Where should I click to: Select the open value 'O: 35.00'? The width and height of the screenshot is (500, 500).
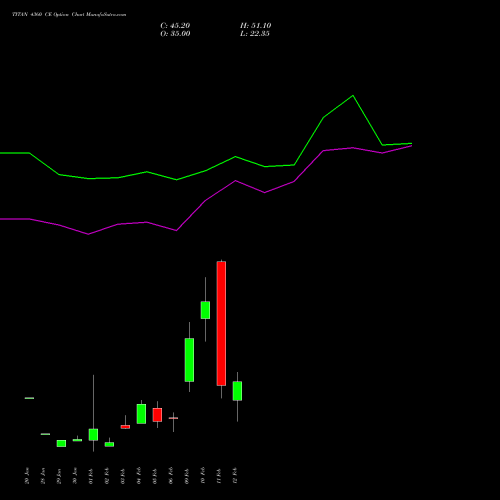(x=175, y=34)
